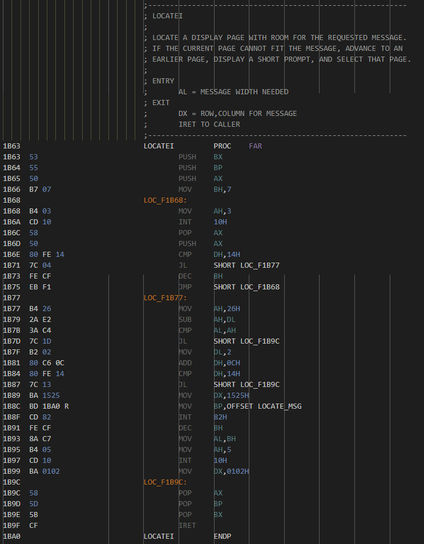The image size is (424, 544).
Task: Click the LOCATEI PROC declaration name
Action: click(159, 146)
